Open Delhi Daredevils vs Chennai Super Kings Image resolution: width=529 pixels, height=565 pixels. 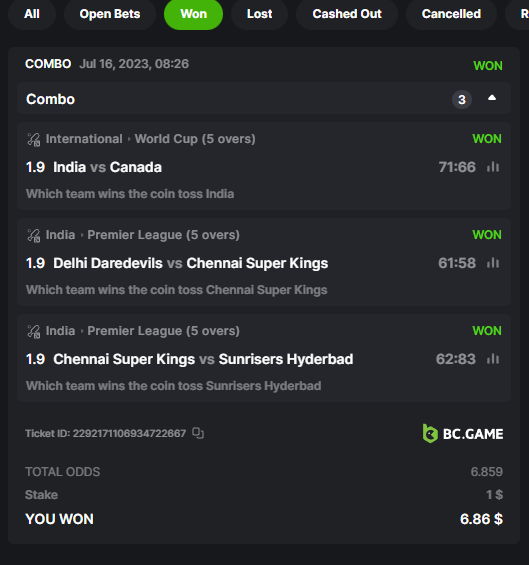click(x=191, y=263)
